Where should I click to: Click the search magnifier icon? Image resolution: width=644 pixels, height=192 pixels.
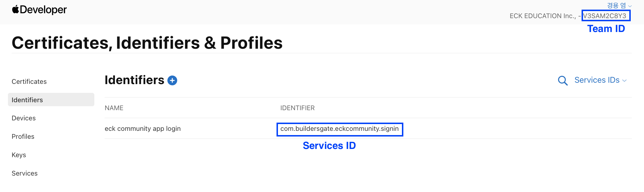click(562, 80)
